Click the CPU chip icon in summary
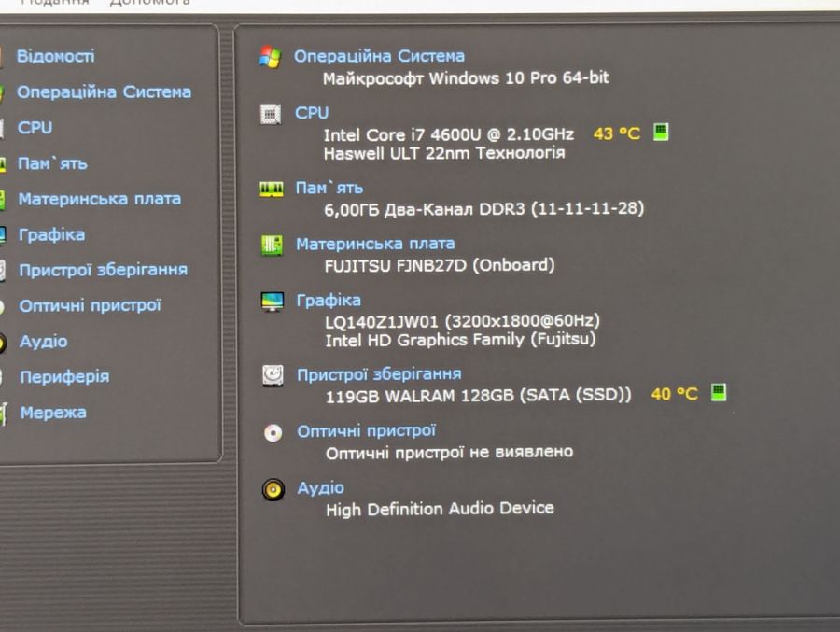Viewport: 840px width, 632px height. pyautogui.click(x=271, y=114)
